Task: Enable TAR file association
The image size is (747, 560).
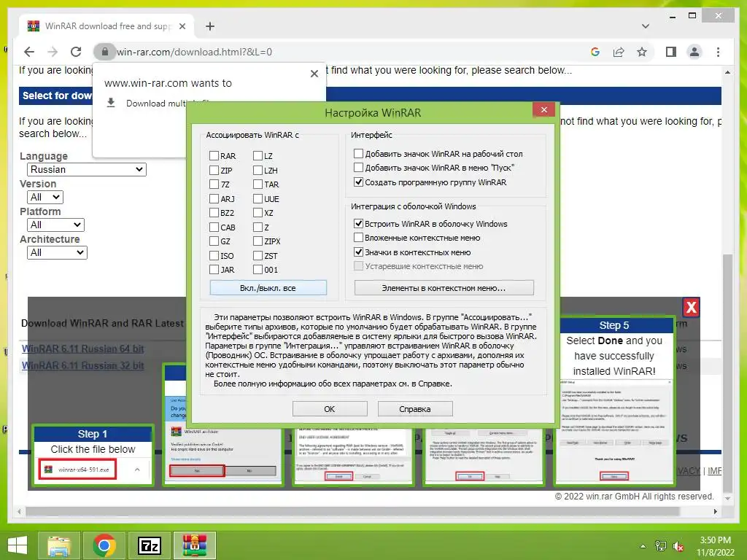Action: click(x=258, y=184)
